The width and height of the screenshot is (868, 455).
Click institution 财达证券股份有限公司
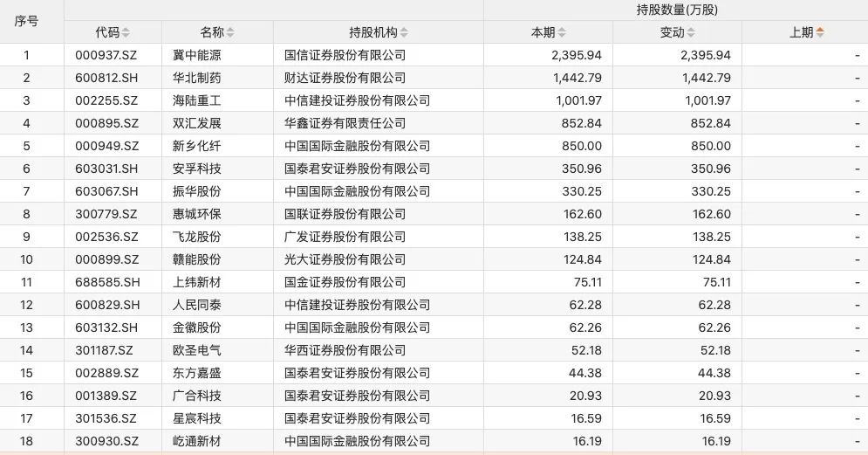(x=345, y=78)
